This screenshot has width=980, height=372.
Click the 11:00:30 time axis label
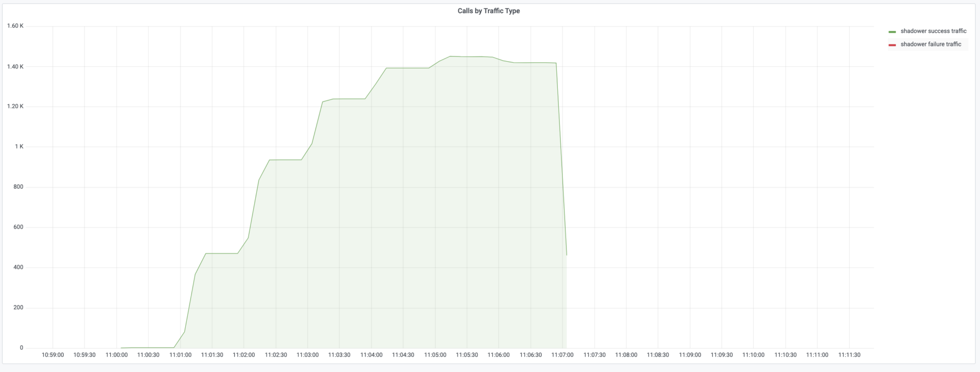[x=149, y=355]
